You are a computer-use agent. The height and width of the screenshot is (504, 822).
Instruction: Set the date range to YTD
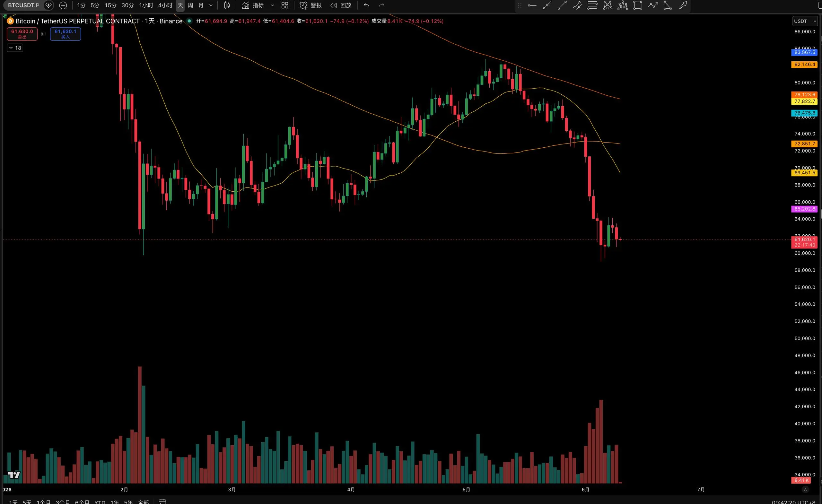point(100,502)
